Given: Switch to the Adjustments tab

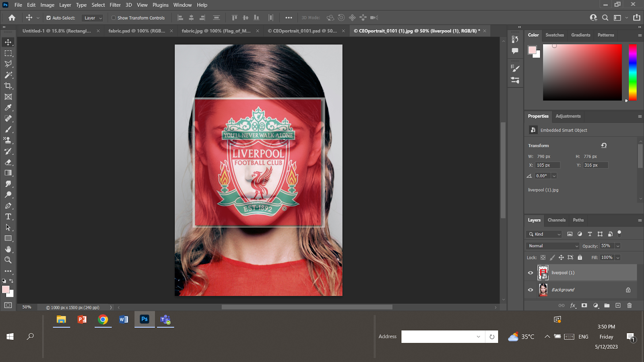Looking at the screenshot, I should [568, 116].
